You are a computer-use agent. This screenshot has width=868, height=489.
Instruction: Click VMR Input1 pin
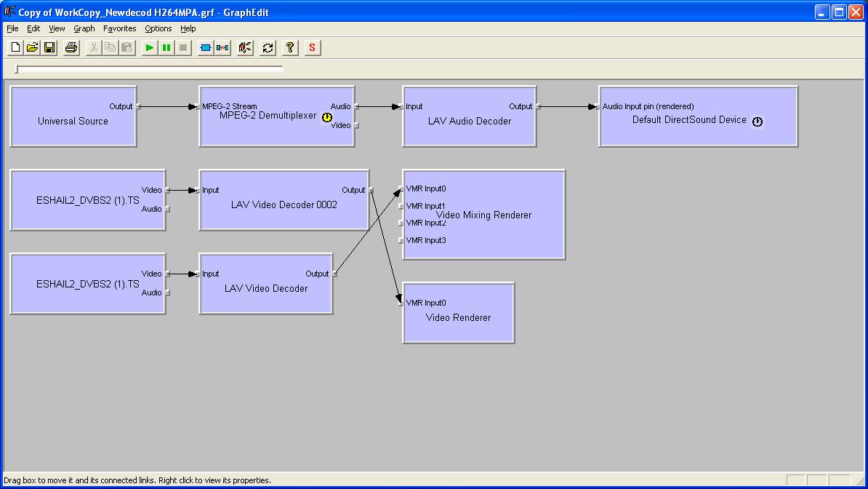click(401, 206)
